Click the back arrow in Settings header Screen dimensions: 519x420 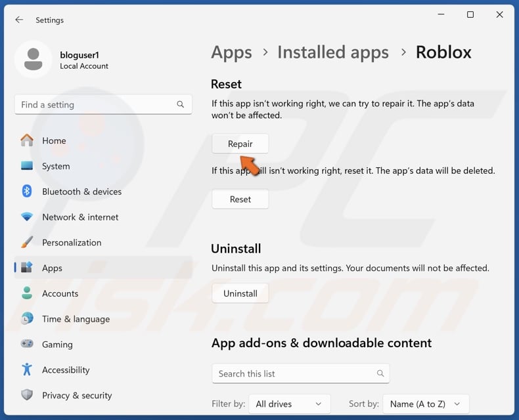[19, 20]
